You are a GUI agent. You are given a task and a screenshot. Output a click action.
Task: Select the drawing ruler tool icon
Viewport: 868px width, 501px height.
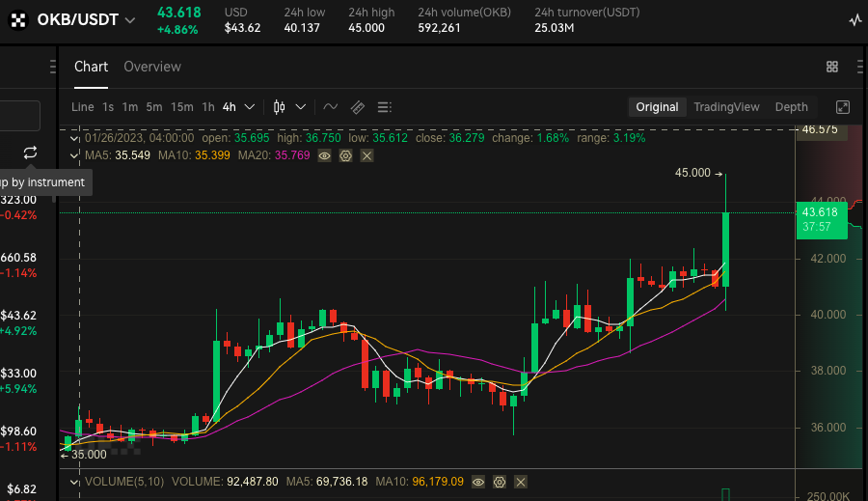[358, 107]
